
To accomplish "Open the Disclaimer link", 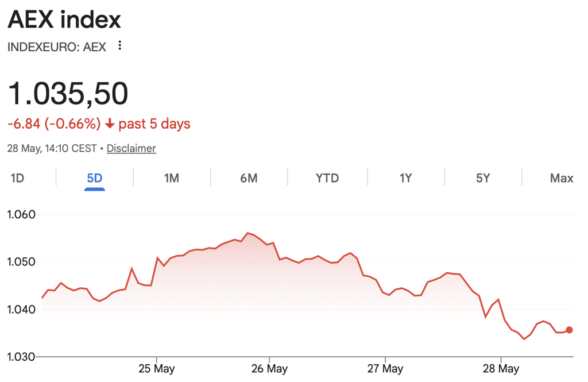I will pyautogui.click(x=131, y=148).
